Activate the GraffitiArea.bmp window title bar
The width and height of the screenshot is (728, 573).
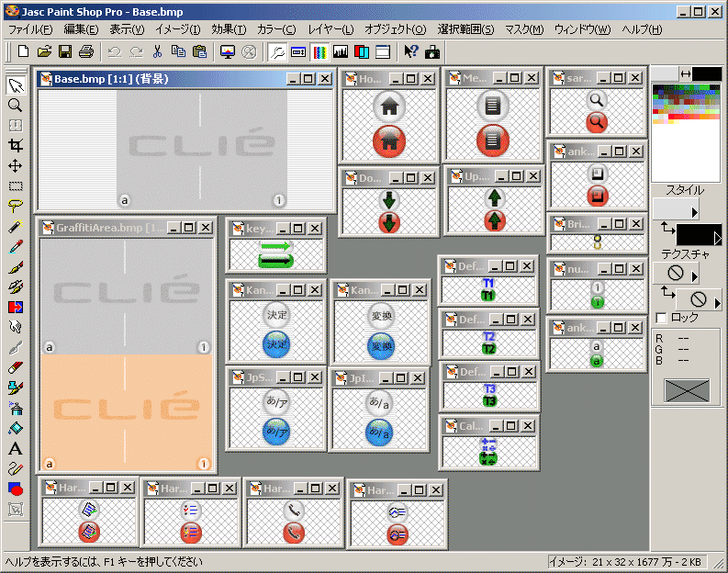pyautogui.click(x=101, y=228)
